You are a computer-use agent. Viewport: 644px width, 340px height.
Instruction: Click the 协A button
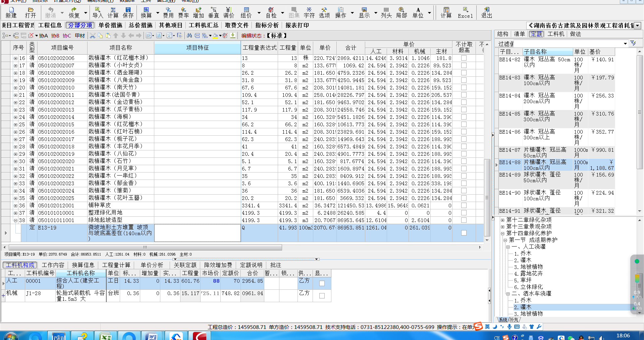point(44,36)
